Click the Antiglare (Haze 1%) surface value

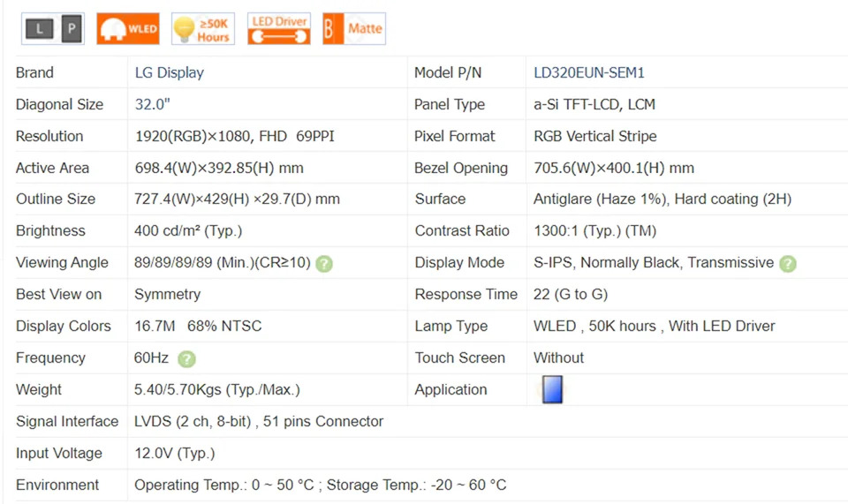(662, 199)
